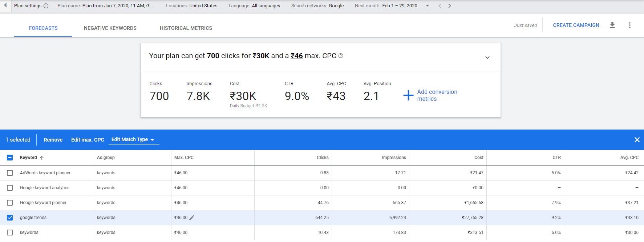Screen dimensions: 644x242
Task: Click the 2.1 Avg. Position value
Action: point(371,96)
